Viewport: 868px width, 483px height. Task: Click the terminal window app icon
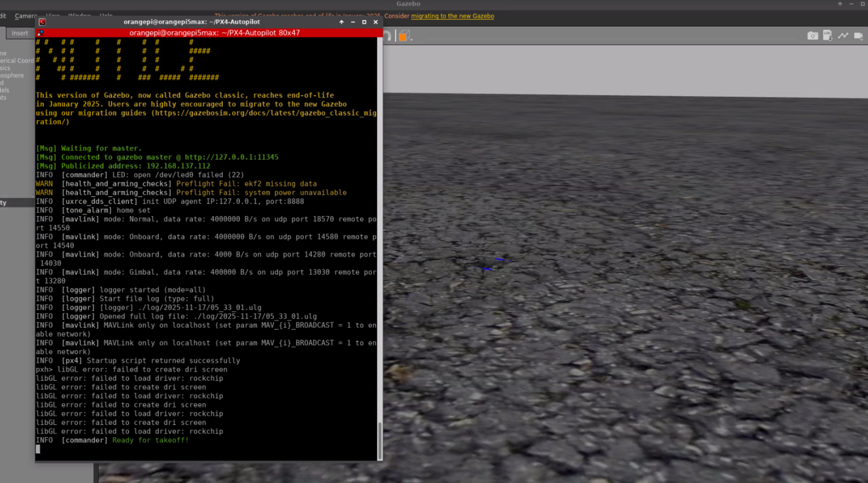(x=42, y=22)
